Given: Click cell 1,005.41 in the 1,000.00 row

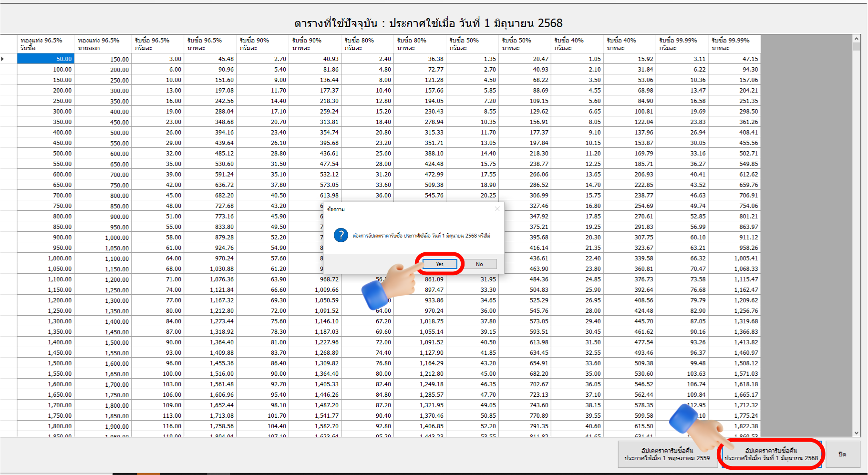Looking at the screenshot, I should click(x=735, y=258).
